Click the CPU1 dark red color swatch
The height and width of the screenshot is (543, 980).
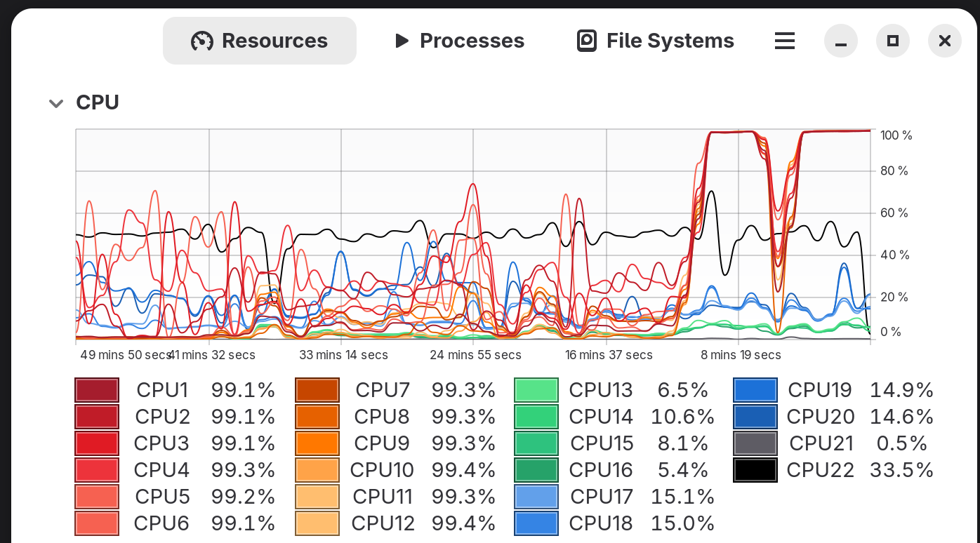[97, 389]
